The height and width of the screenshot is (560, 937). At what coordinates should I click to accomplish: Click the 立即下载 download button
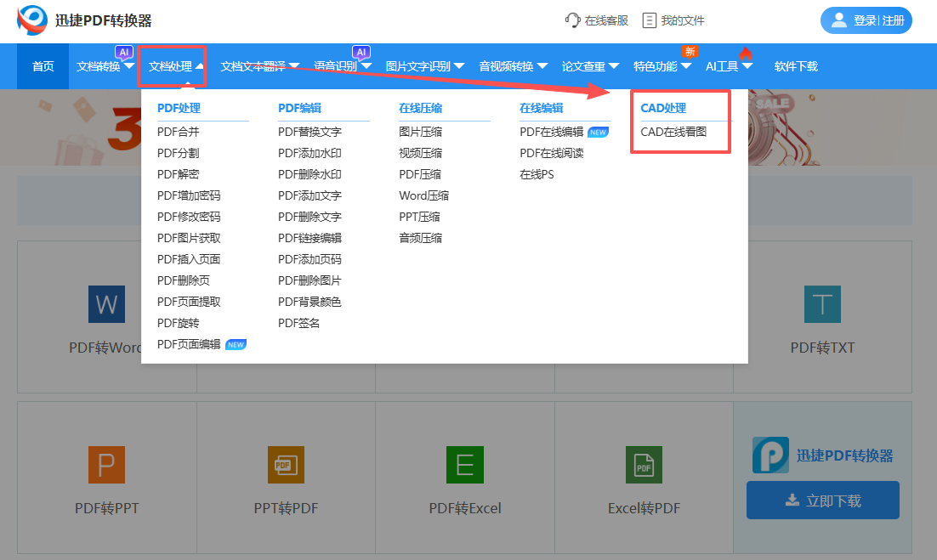(x=821, y=500)
